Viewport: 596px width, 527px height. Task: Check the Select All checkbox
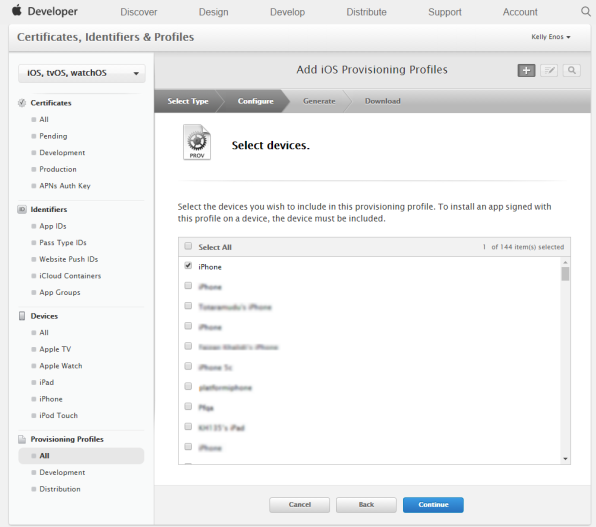[x=188, y=246]
